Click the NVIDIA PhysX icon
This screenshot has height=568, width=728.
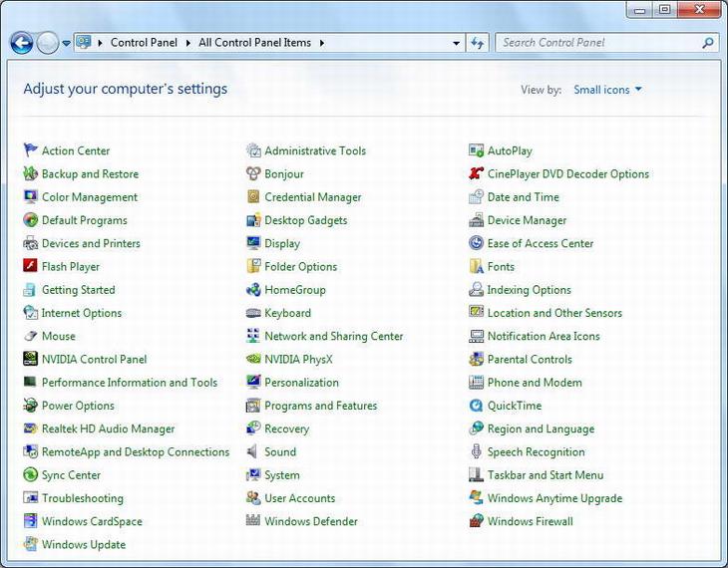click(253, 359)
